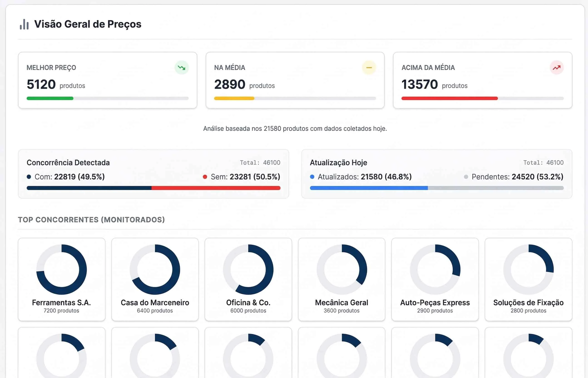Viewport: 588px width, 378px height.
Task: Click the Ferramentas S.A. competitor name
Action: (61, 303)
